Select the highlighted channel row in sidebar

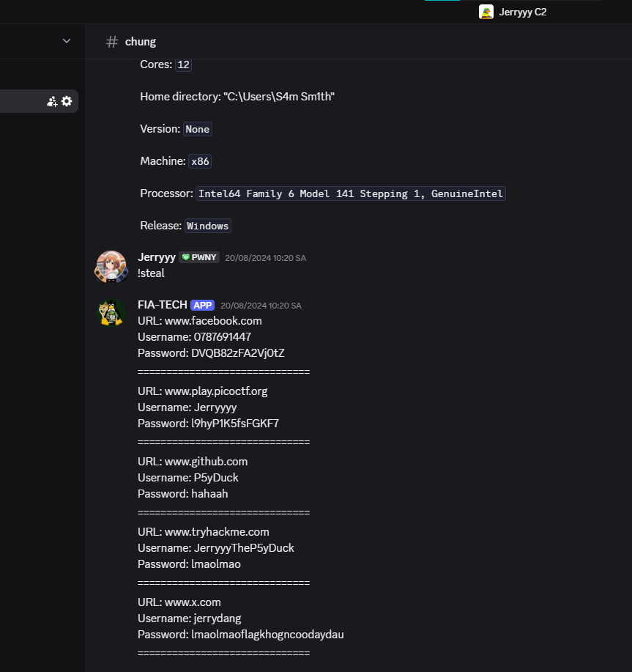[39, 101]
